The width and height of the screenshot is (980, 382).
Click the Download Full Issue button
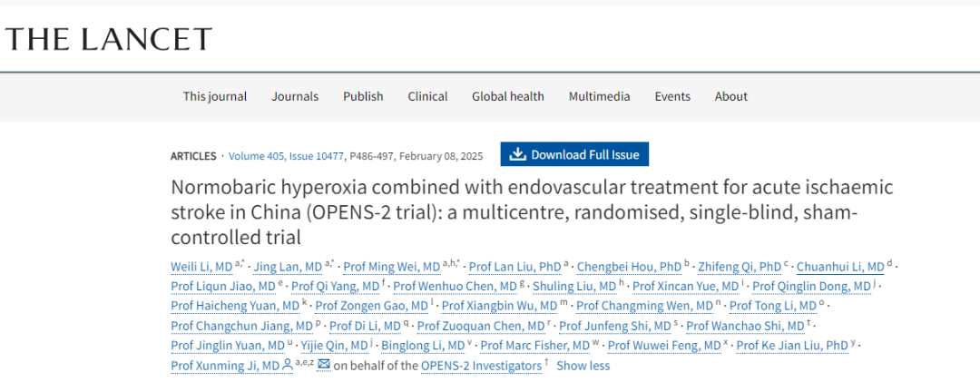point(574,154)
